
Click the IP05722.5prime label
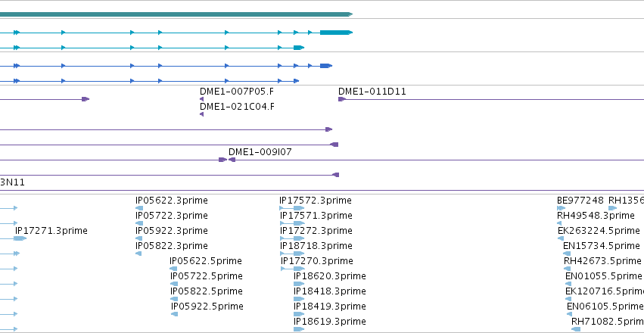coord(207,276)
